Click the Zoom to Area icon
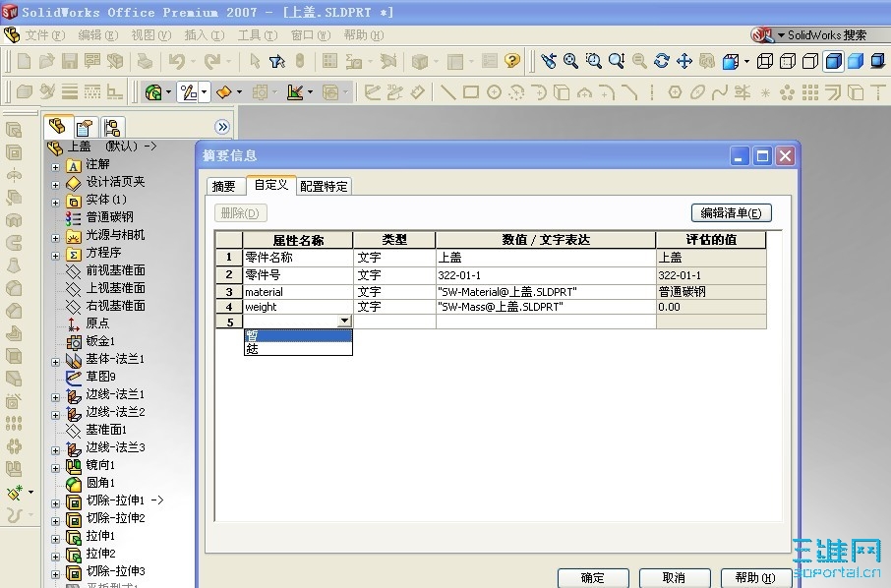Image resolution: width=891 pixels, height=588 pixels. point(593,61)
